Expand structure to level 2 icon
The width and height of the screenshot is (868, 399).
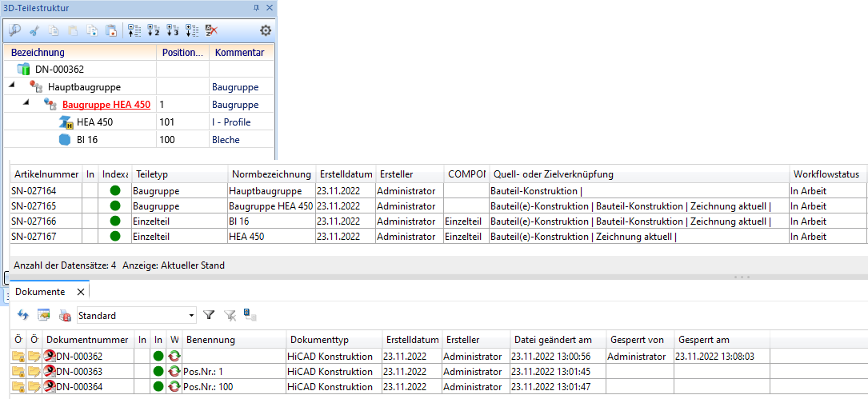(x=154, y=31)
